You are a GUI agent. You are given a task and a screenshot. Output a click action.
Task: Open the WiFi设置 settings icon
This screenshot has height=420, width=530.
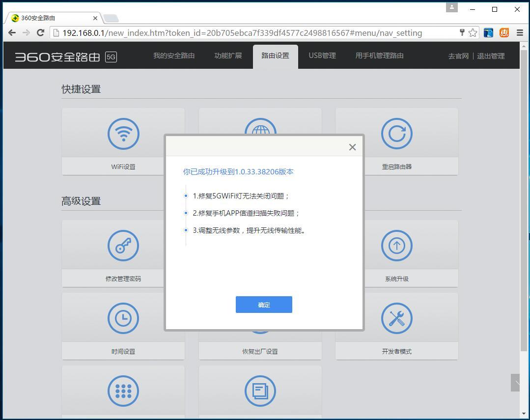123,133
